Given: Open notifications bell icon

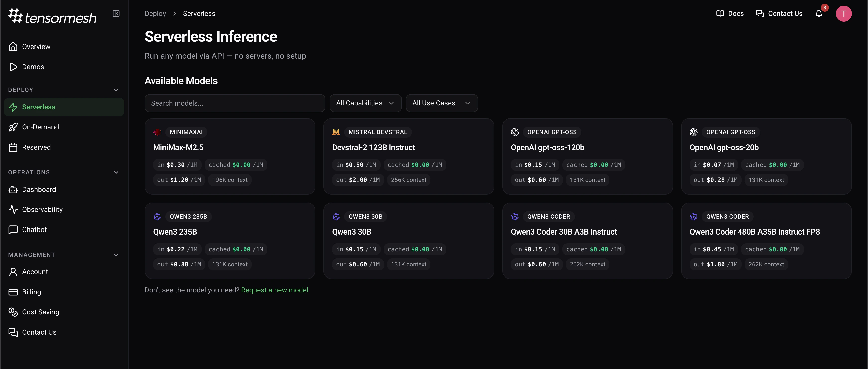Looking at the screenshot, I should click(819, 14).
